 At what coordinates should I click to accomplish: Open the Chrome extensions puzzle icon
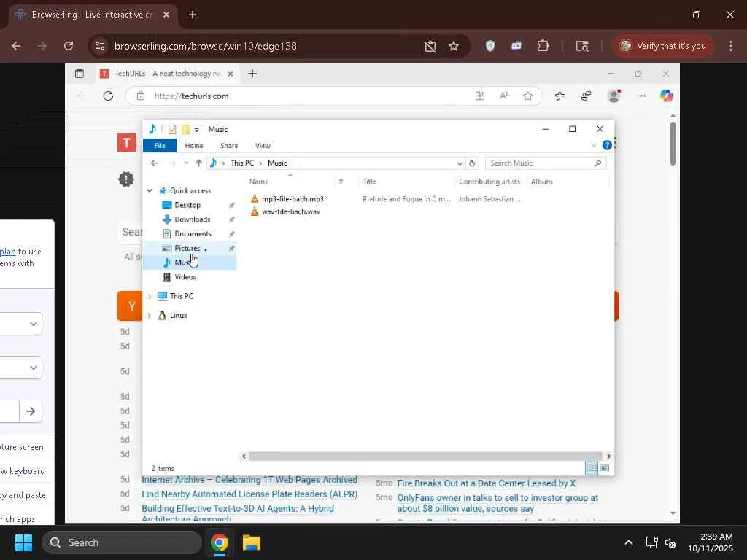click(x=543, y=46)
